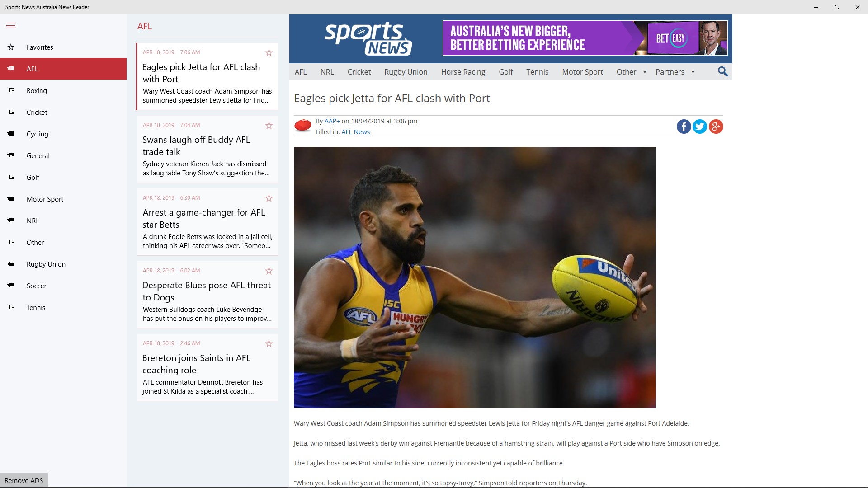Share article via Google Plus icon

click(716, 127)
